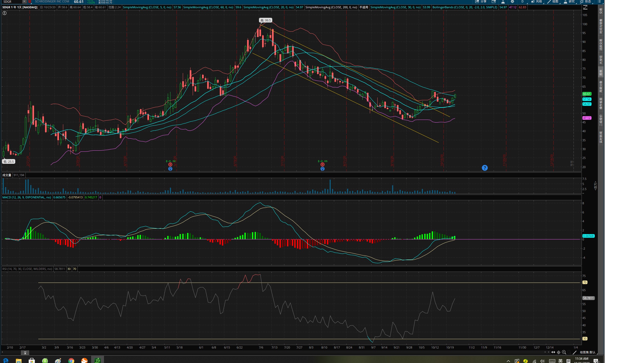Open the 绘图 drawing tools dropdown

(553, 2)
